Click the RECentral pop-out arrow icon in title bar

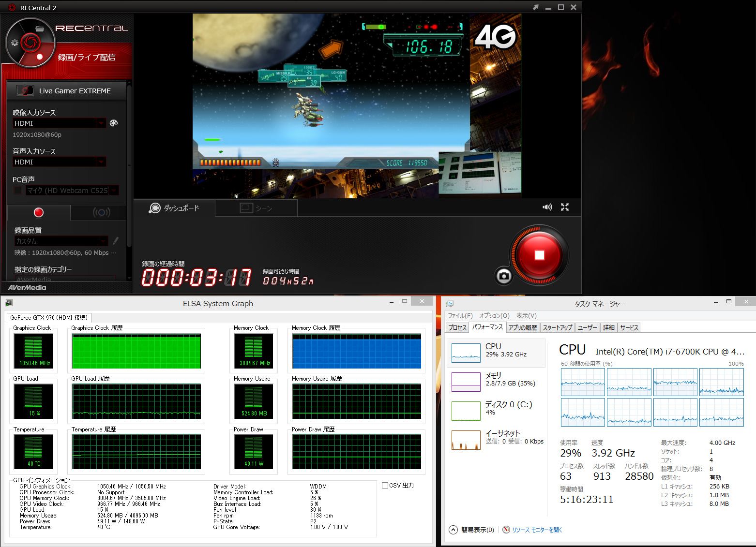pos(535,7)
